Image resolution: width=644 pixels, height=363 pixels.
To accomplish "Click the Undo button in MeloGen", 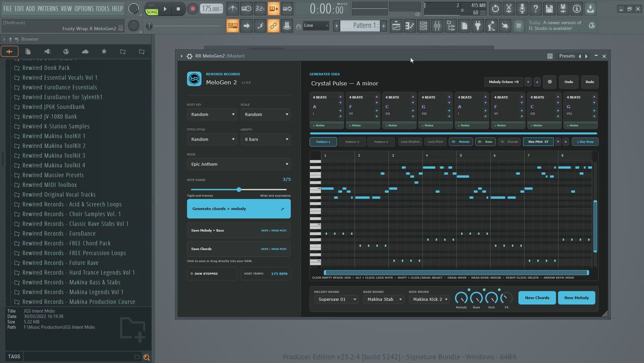I will pos(568,82).
